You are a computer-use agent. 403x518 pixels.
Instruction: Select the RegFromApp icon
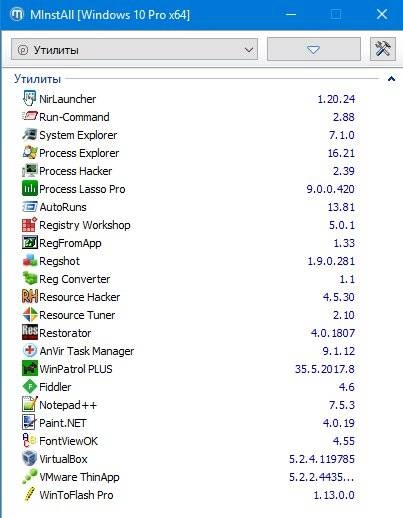point(30,243)
